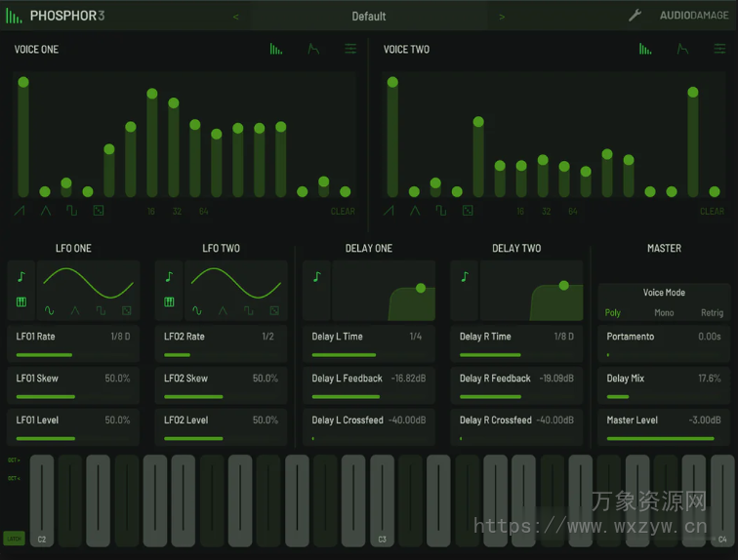Image resolution: width=738 pixels, height=560 pixels.
Task: Click the Phosphor 3 logo icon
Action: [x=14, y=16]
